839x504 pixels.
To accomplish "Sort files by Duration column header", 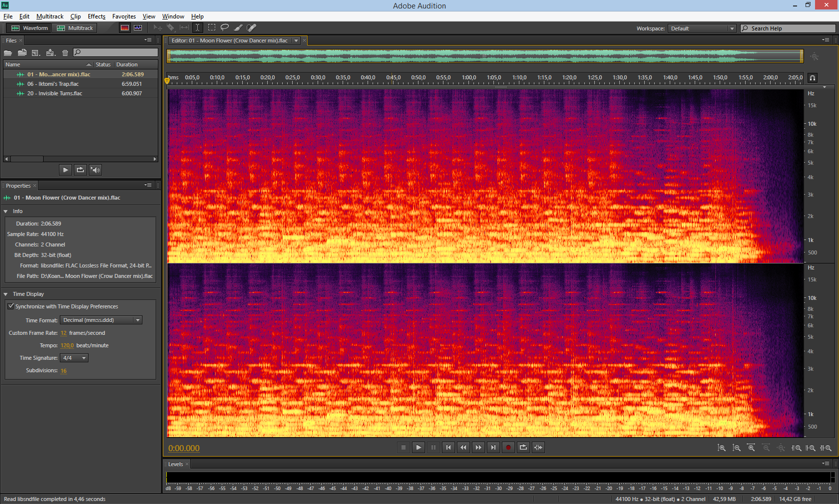I will click(x=136, y=64).
